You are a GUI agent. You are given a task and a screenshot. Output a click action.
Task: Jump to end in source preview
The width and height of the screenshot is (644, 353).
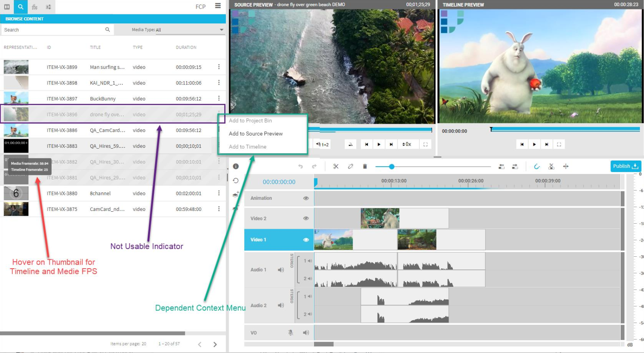[x=391, y=144]
